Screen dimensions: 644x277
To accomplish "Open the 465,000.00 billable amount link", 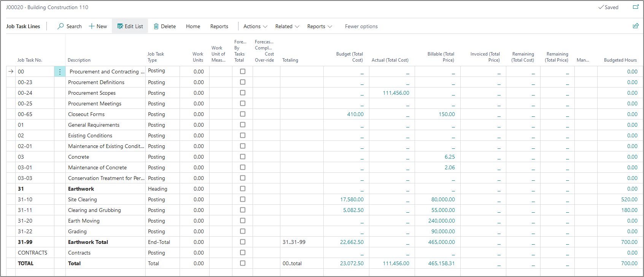I will [x=441, y=242].
